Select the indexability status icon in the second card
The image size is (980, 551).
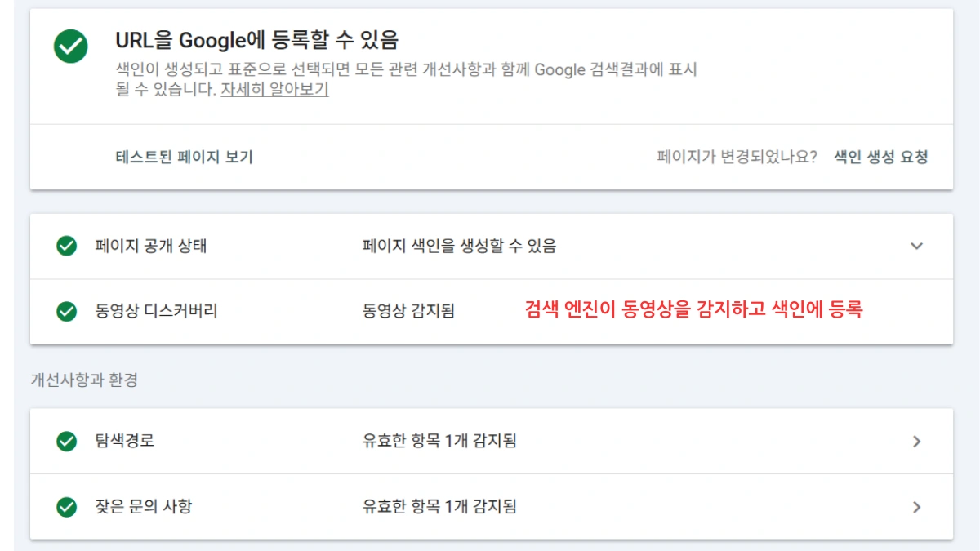tap(64, 247)
